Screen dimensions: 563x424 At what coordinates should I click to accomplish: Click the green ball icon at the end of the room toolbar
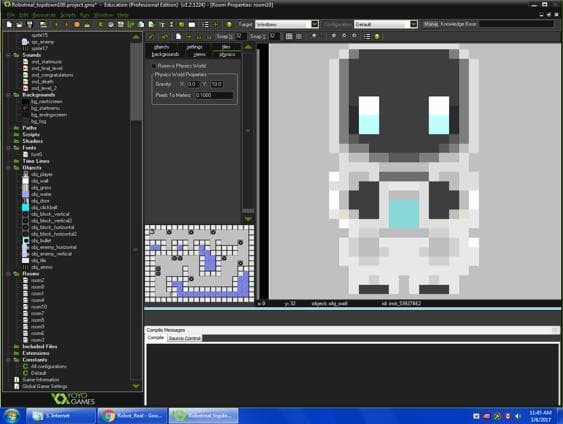coord(377,37)
